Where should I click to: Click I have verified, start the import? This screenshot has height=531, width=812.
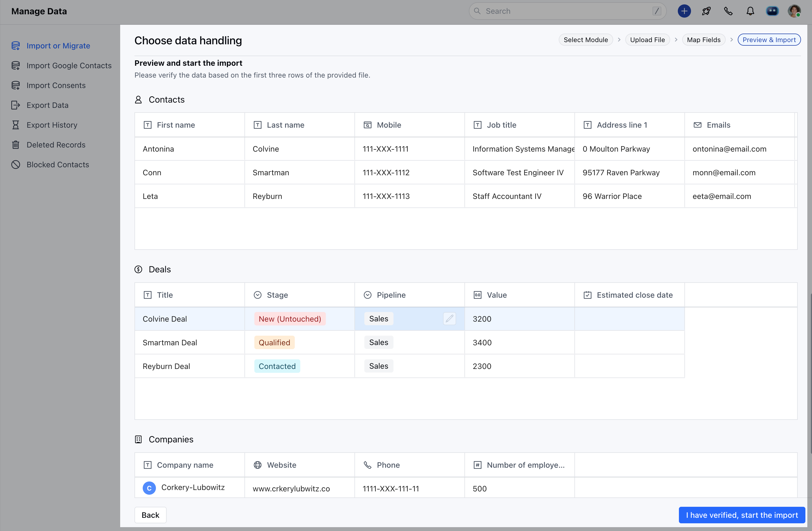click(742, 514)
